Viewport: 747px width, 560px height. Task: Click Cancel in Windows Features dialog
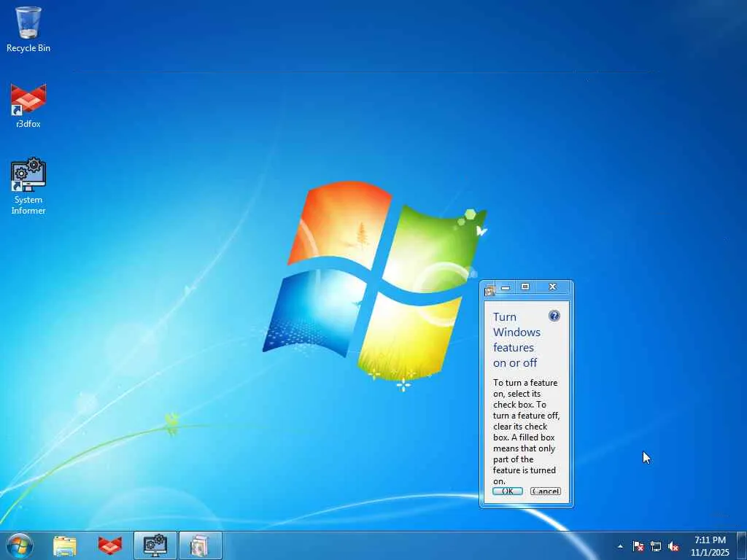click(546, 491)
